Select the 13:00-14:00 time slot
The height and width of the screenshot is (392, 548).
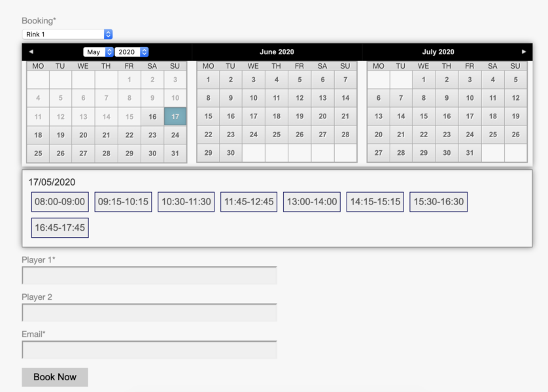tap(312, 202)
